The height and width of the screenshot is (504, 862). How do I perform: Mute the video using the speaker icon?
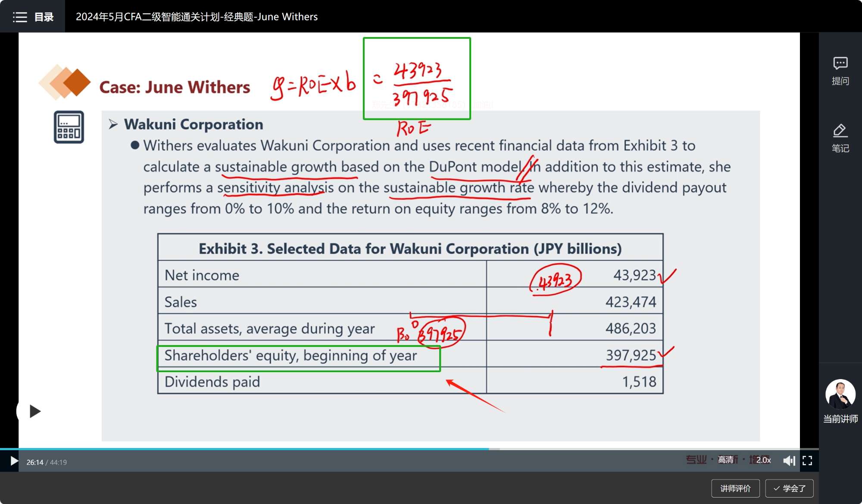point(788,461)
